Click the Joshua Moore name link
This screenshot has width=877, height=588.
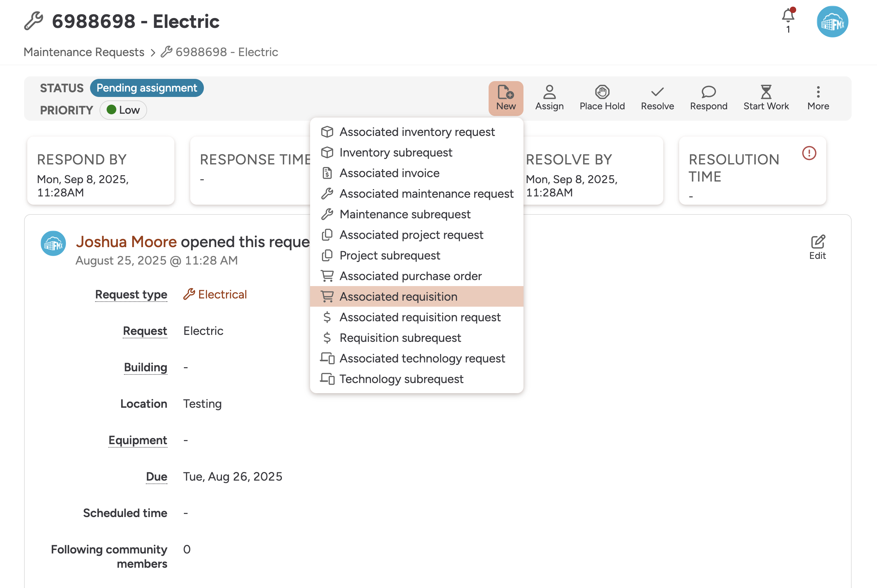click(x=126, y=242)
